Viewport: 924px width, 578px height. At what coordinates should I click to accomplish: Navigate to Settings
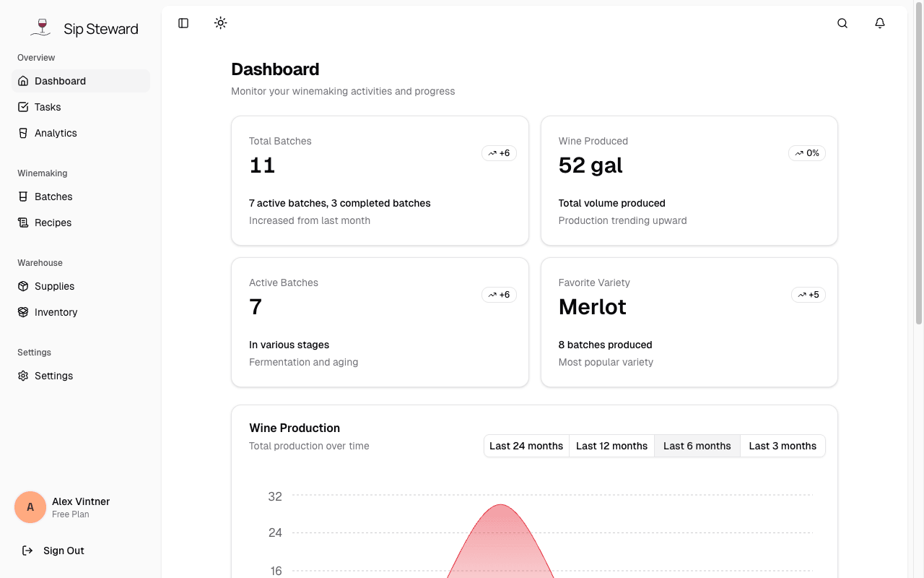click(53, 376)
